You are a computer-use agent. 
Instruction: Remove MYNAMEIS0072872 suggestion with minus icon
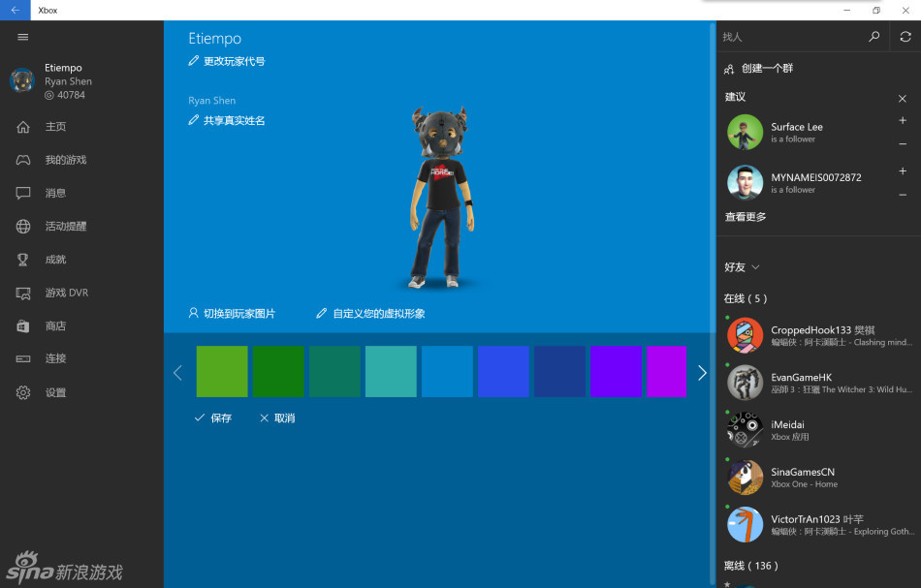903,194
